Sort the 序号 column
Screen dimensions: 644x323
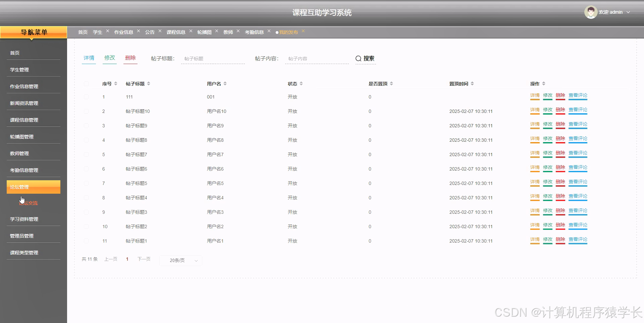(x=115, y=83)
